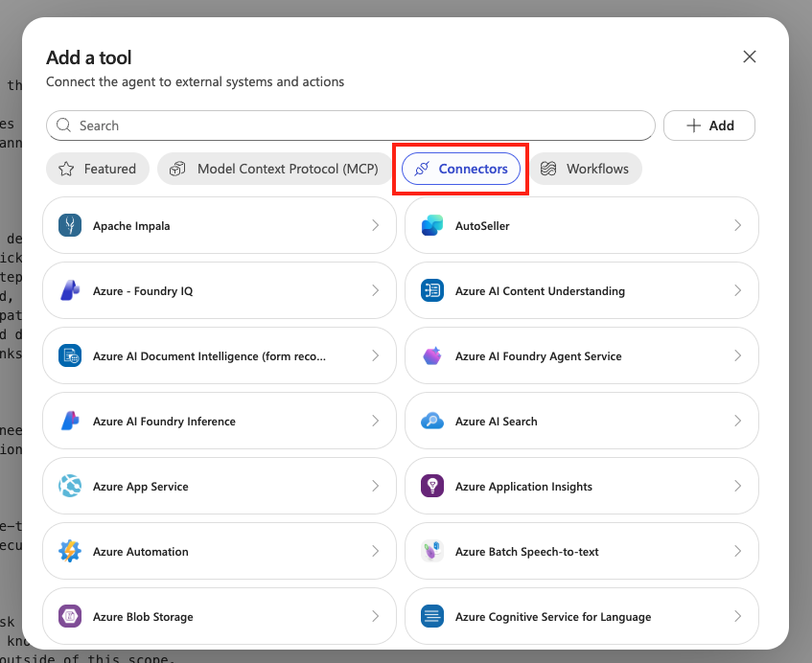Choose the Azure Automation label
Viewport: 812px width, 663px height.
click(x=140, y=552)
